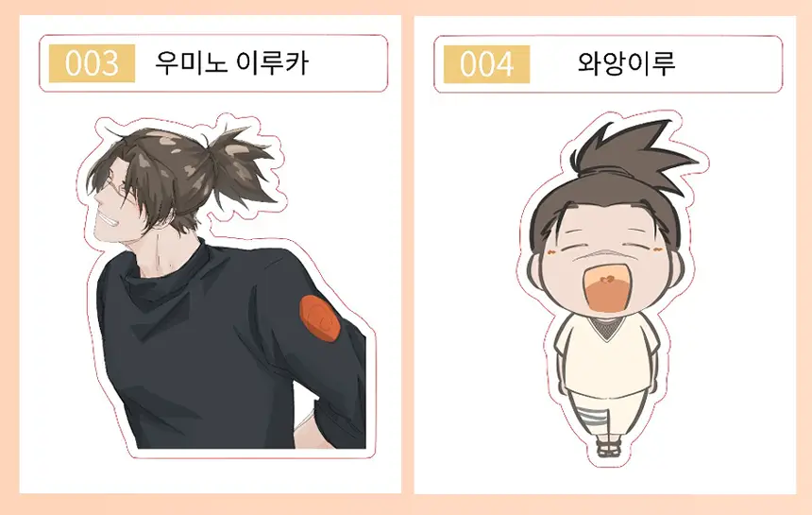Click the 004 header label box
The height and width of the screenshot is (515, 812).
[x=608, y=64]
